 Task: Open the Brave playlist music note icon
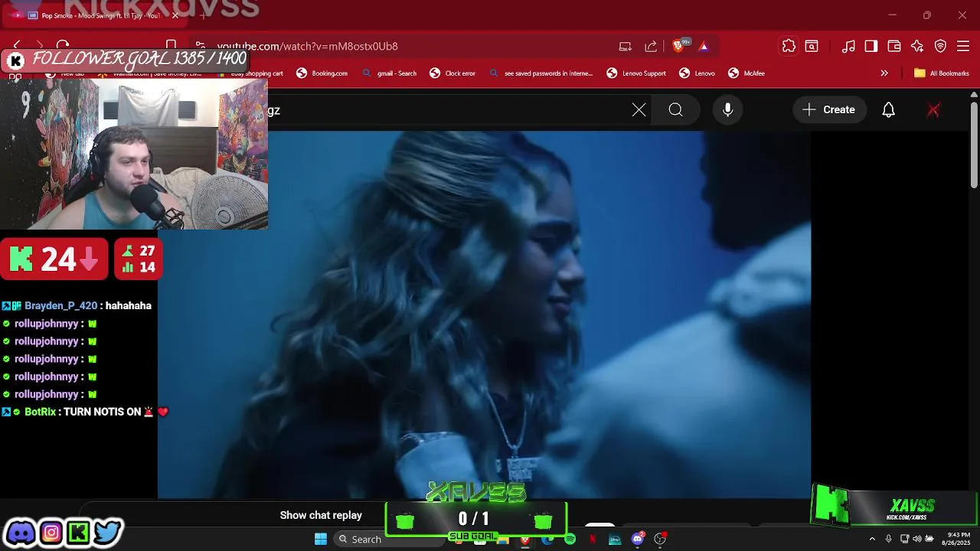[x=848, y=46]
